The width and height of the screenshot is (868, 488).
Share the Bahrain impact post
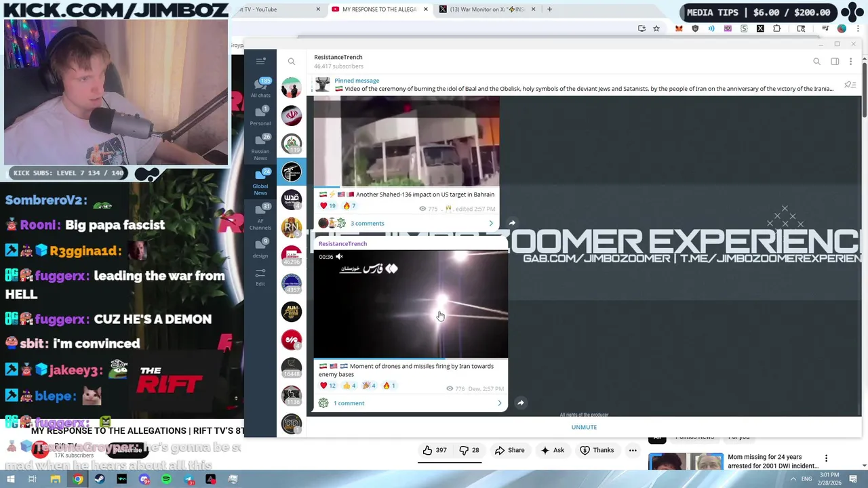(512, 223)
